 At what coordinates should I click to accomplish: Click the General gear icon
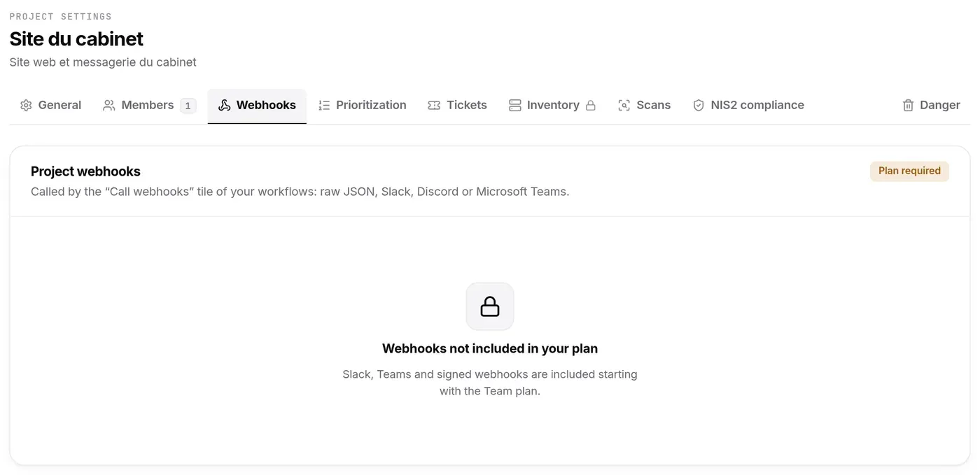coord(26,106)
